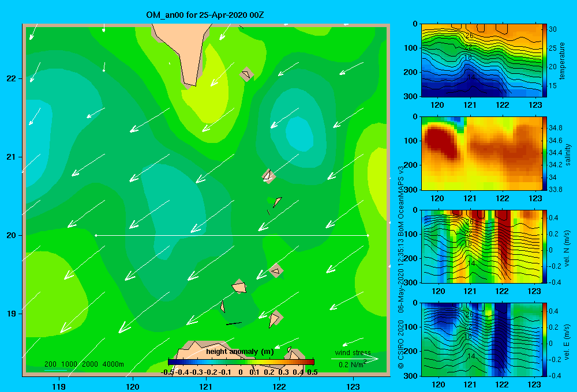Click the 200 depth label of vel. N panel
This screenshot has width=577, height=392.
[411, 258]
